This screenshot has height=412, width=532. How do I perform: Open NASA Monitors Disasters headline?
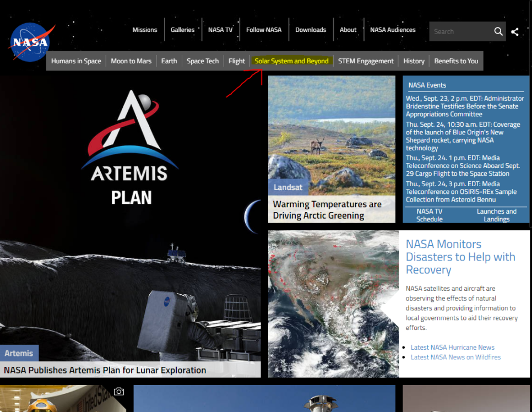(460, 257)
